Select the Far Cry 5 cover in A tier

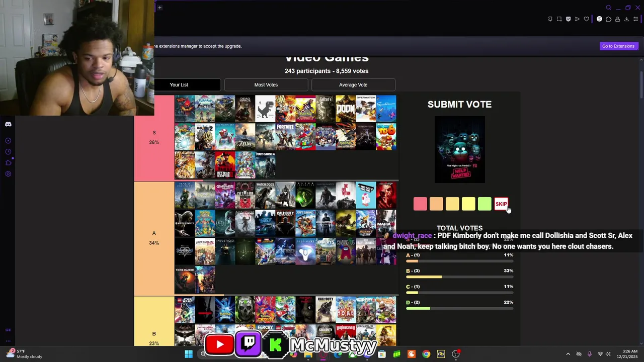[326, 251]
